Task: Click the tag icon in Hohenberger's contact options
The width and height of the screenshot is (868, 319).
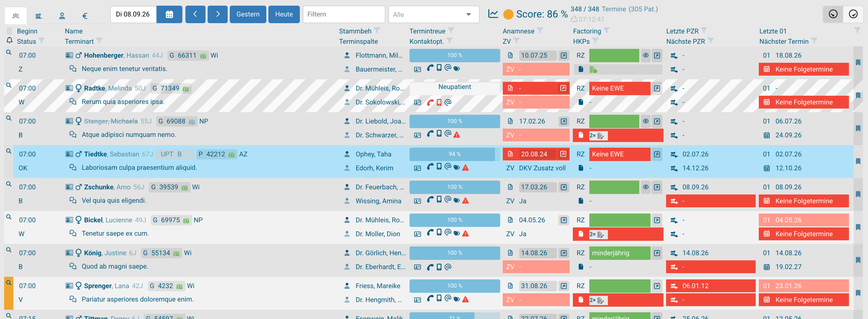Action: pos(457,69)
